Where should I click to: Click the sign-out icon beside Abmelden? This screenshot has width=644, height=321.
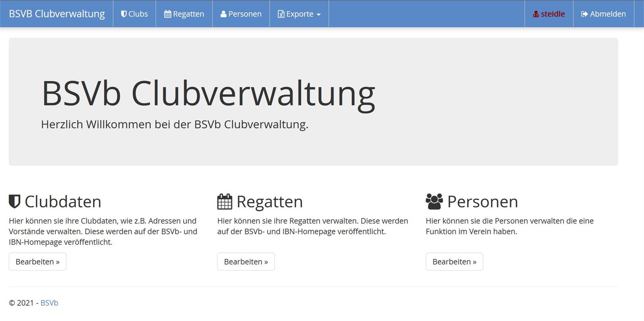click(x=584, y=14)
